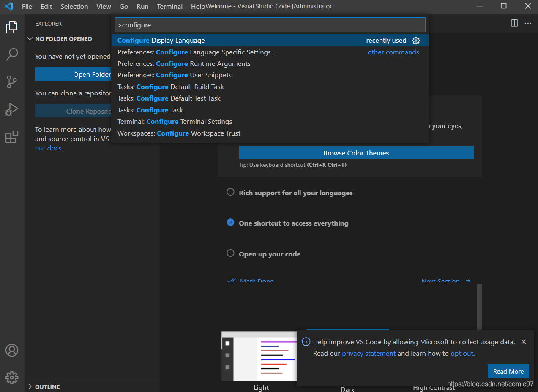Image resolution: width=538 pixels, height=392 pixels.
Task: Open the Manage gear icon at bottom left
Action: (x=12, y=377)
